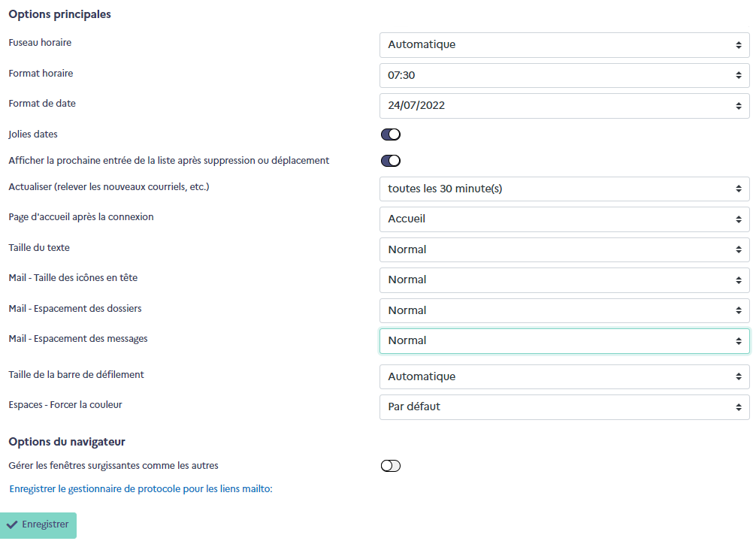Click the Actualiser (relever les nouveaux courriels) label
The height and width of the screenshot is (544, 756).
point(109,186)
